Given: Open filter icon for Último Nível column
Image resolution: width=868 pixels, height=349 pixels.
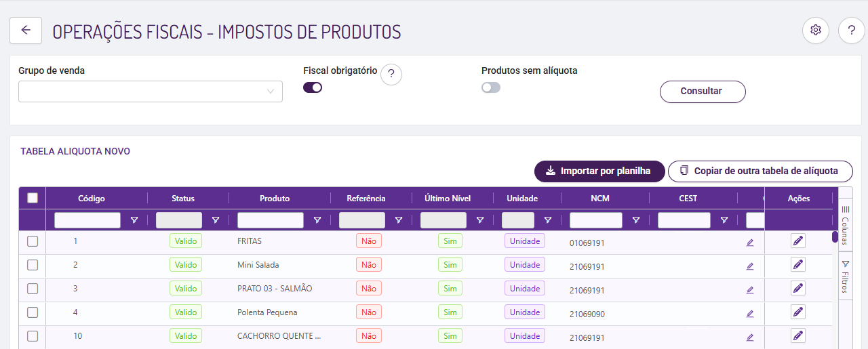Looking at the screenshot, I should (x=480, y=220).
